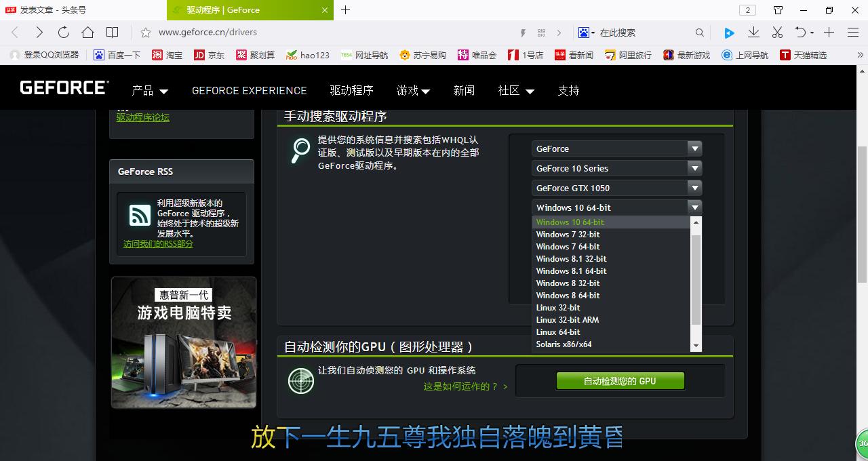Click the RSS feed icon in GeForce RSS box

click(x=140, y=216)
